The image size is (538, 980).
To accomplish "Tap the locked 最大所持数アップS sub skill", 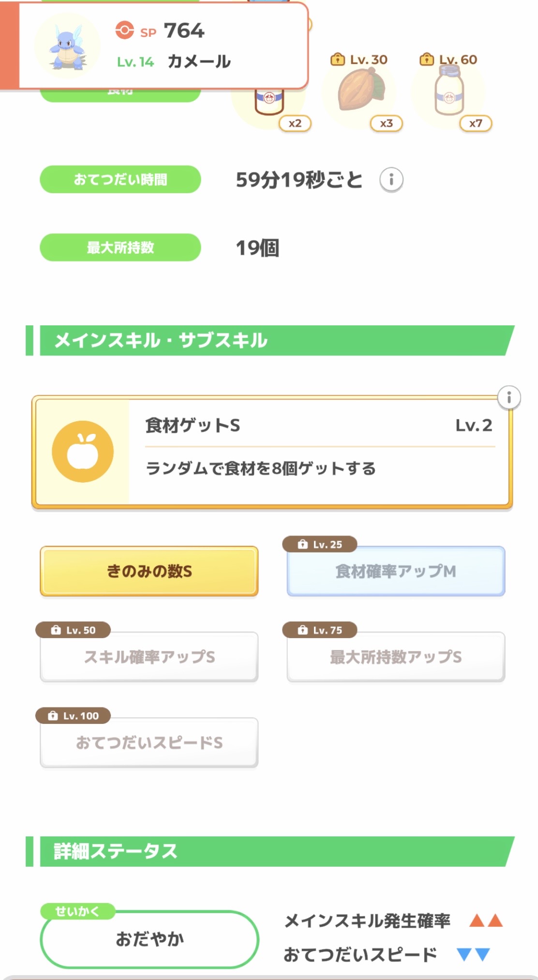I will (396, 657).
